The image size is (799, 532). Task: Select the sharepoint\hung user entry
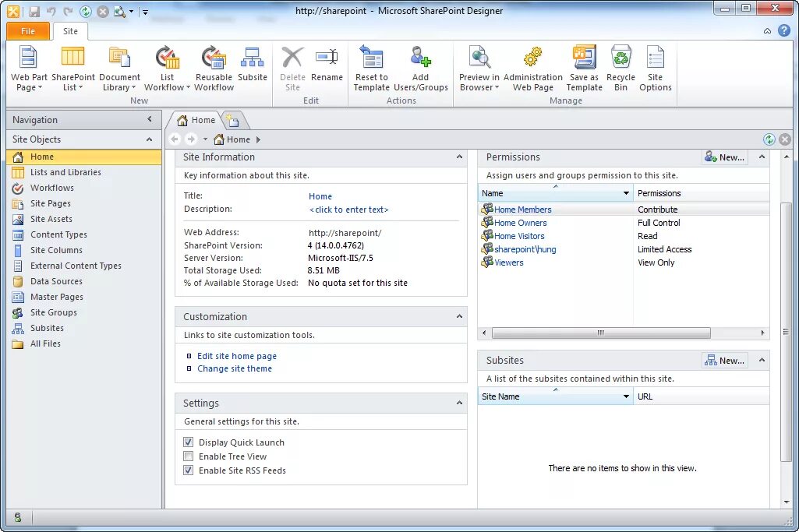(x=525, y=249)
